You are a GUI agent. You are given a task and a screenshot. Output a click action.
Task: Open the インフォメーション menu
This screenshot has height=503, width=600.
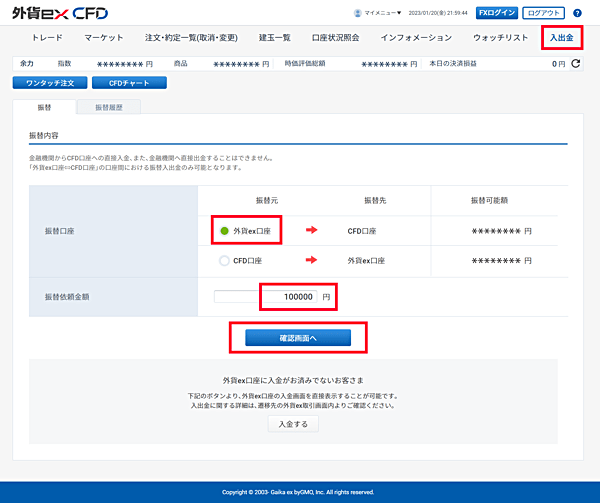tap(416, 37)
